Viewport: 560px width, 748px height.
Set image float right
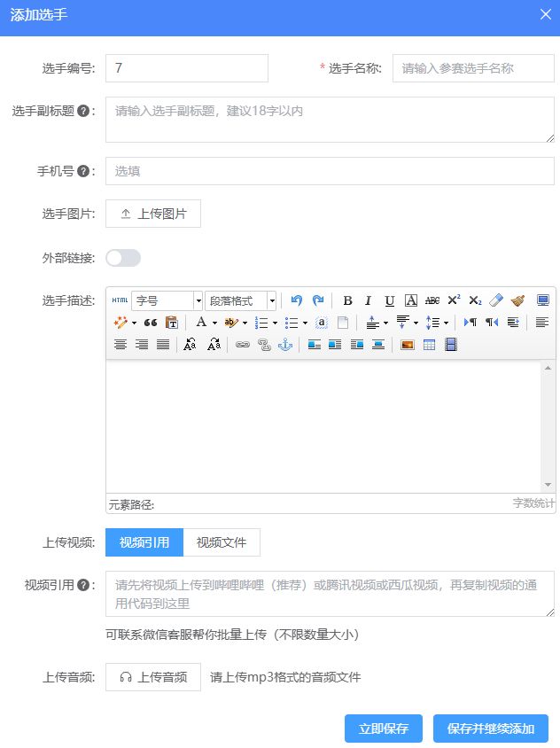click(335, 345)
